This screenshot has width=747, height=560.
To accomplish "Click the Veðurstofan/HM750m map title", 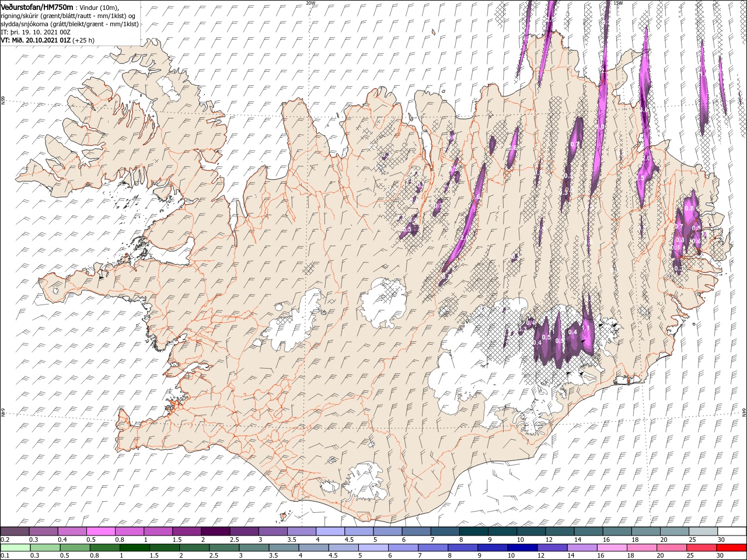I will tap(37, 6).
